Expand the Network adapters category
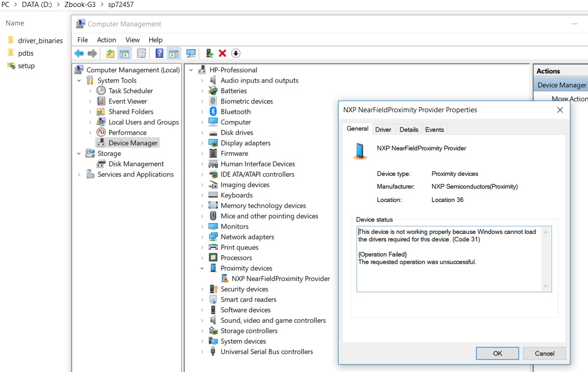The image size is (588, 372). coord(202,237)
